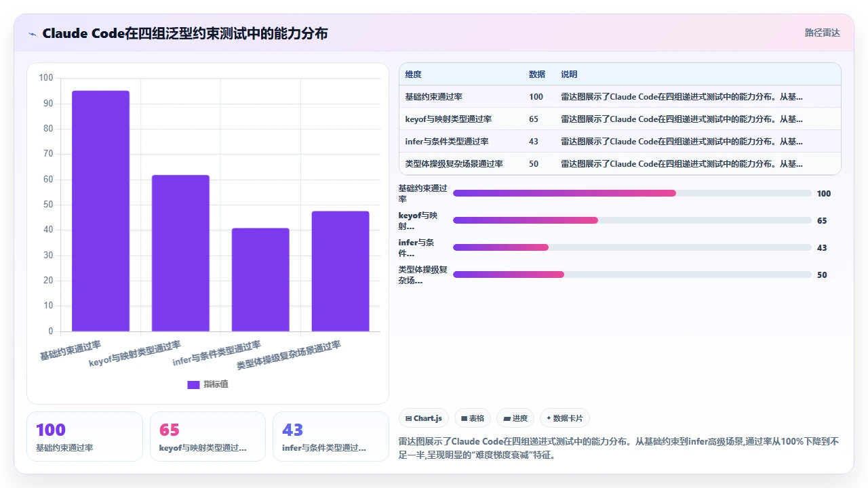Click the table value 50
The height and width of the screenshot is (488, 868).
click(534, 164)
